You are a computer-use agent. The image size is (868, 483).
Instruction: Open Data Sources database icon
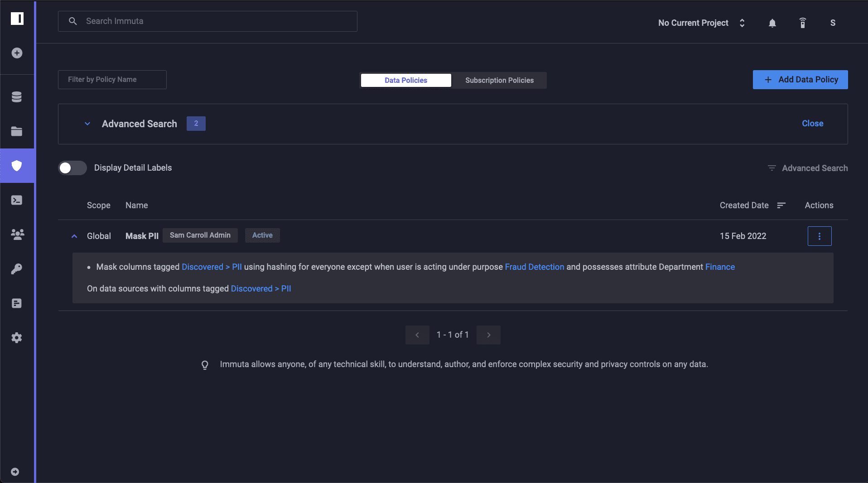click(17, 97)
